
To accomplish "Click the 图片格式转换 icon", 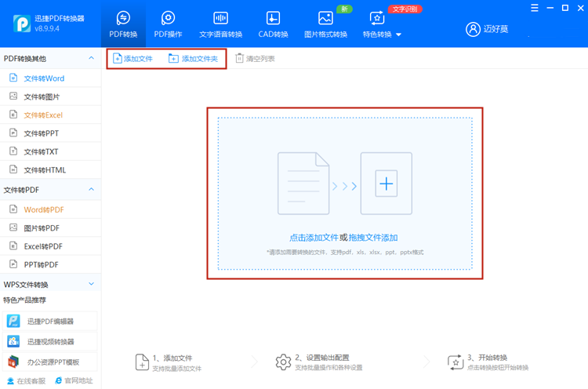I will coord(325,17).
